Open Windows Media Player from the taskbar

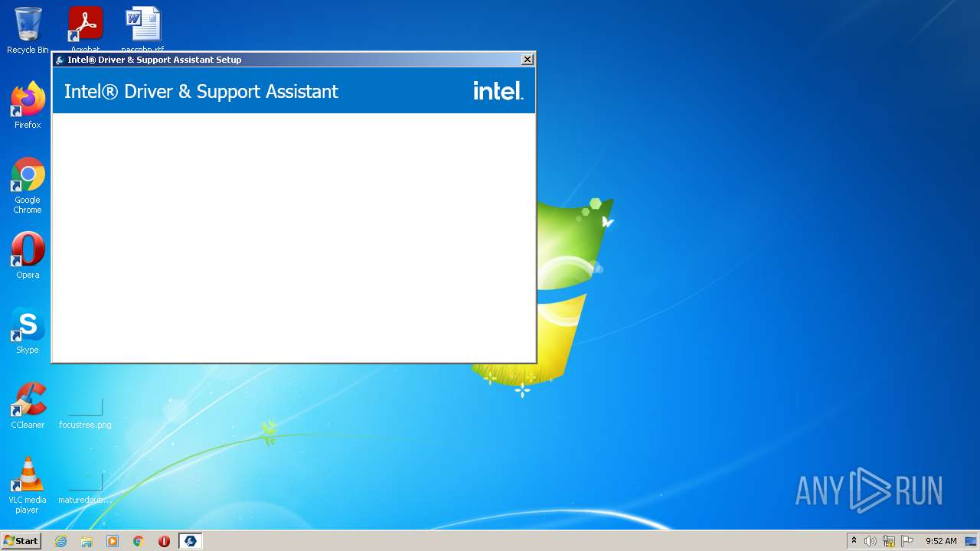tap(113, 541)
